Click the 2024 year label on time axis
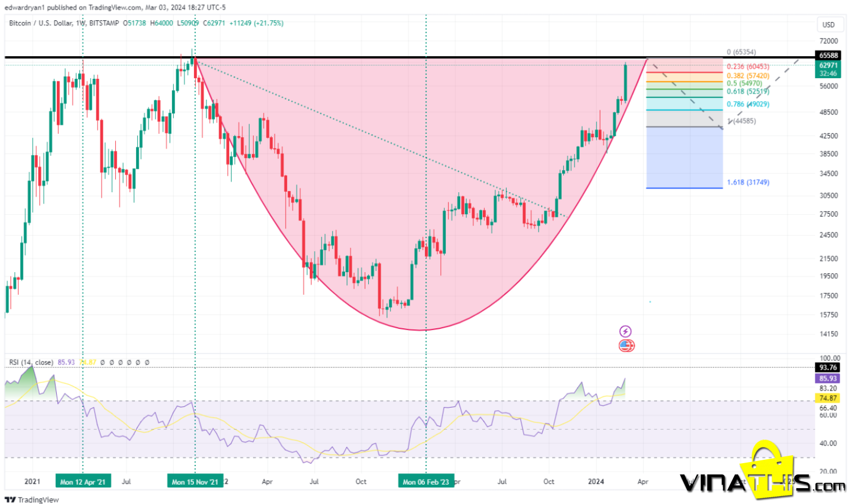Screen dimensions: 851x504 [x=596, y=482]
